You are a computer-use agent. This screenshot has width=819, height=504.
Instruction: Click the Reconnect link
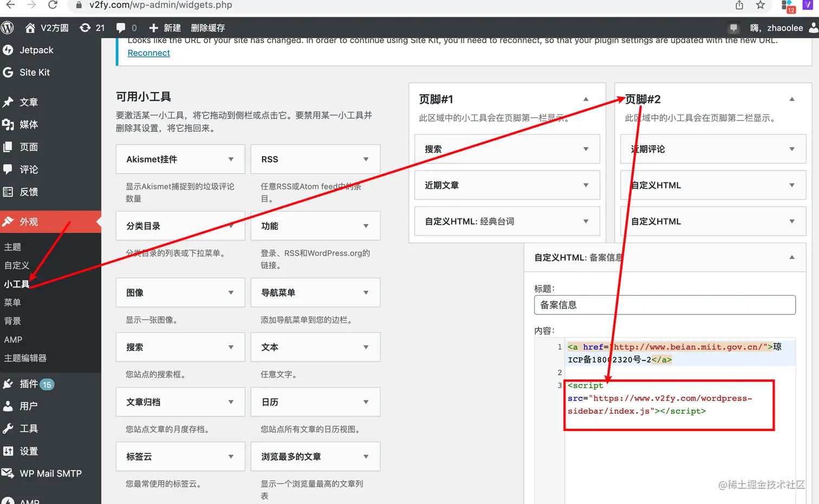tap(148, 53)
